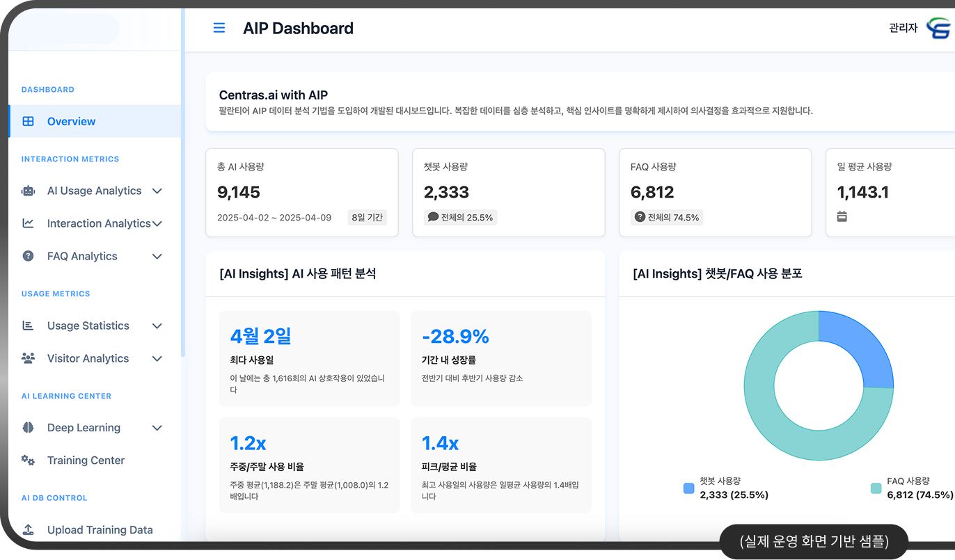This screenshot has height=560, width=955.
Task: Click the hamburger menu icon
Action: point(219,28)
